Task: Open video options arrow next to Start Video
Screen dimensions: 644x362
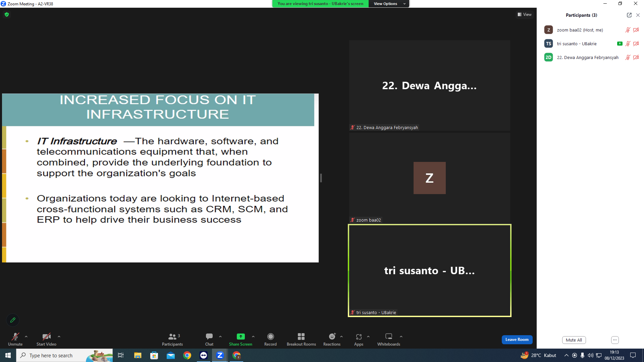Action: 59,337
